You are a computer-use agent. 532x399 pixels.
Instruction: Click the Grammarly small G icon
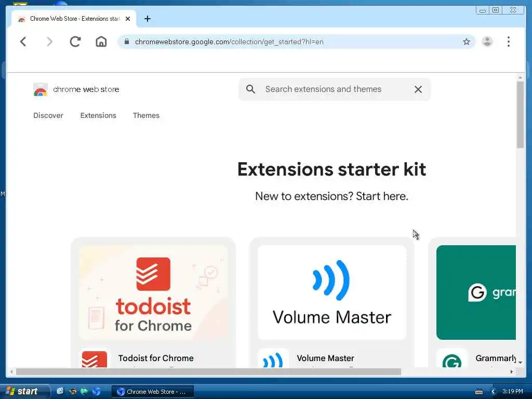tap(451, 360)
